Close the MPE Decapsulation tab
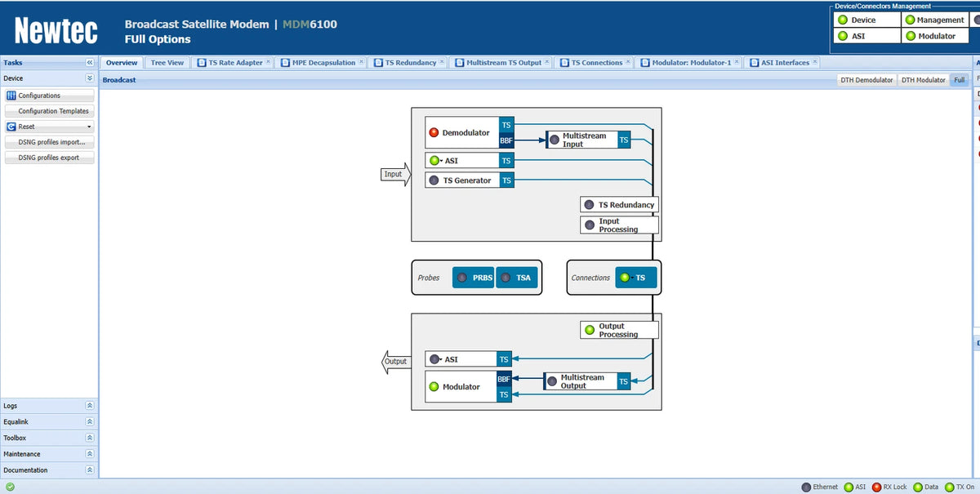 click(x=360, y=62)
